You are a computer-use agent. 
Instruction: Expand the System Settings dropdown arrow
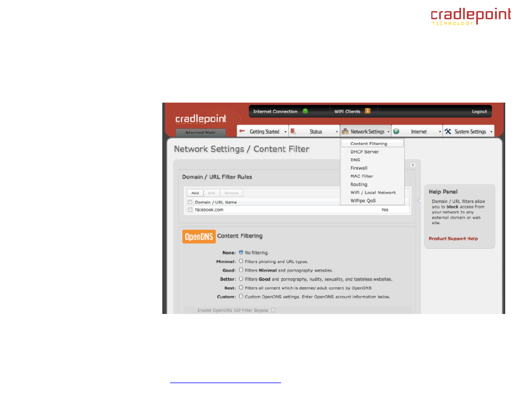tap(491, 132)
